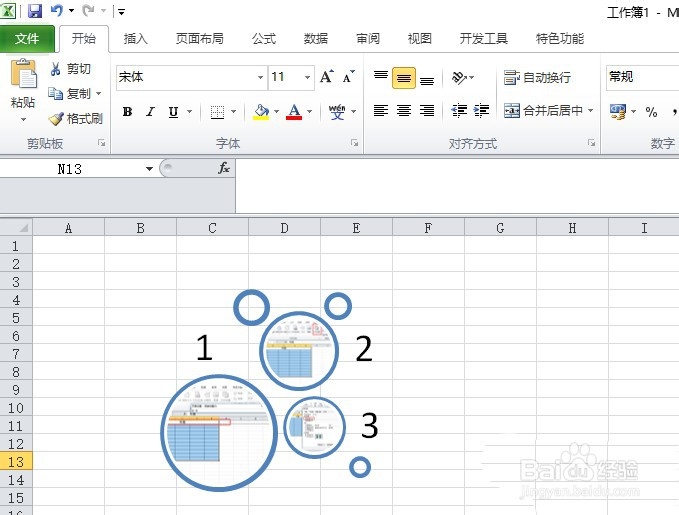Click the Redo arrow icon
This screenshot has height=515, width=679.
pos(88,10)
